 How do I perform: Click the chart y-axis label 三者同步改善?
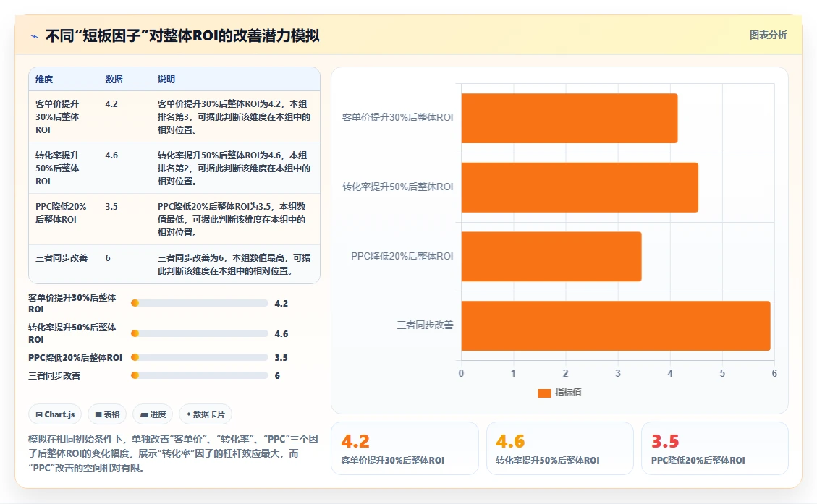click(426, 325)
